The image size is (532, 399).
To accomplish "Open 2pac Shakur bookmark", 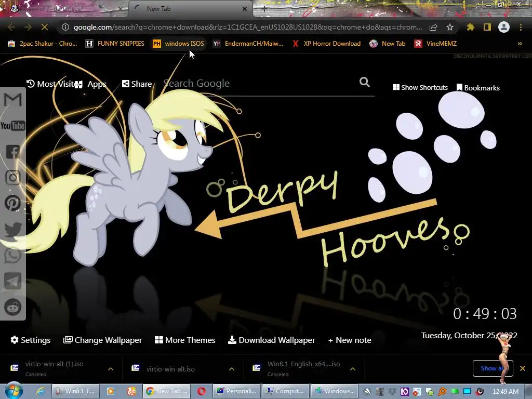I will tap(43, 44).
